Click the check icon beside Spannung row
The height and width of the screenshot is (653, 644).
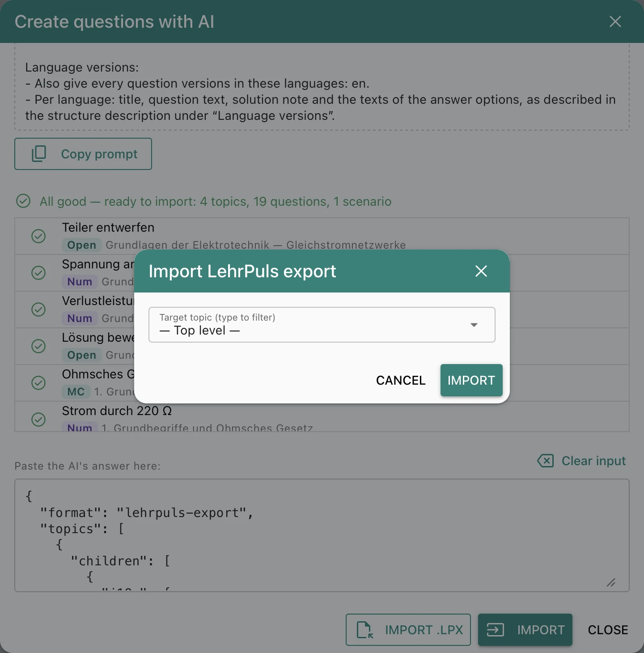(38, 273)
